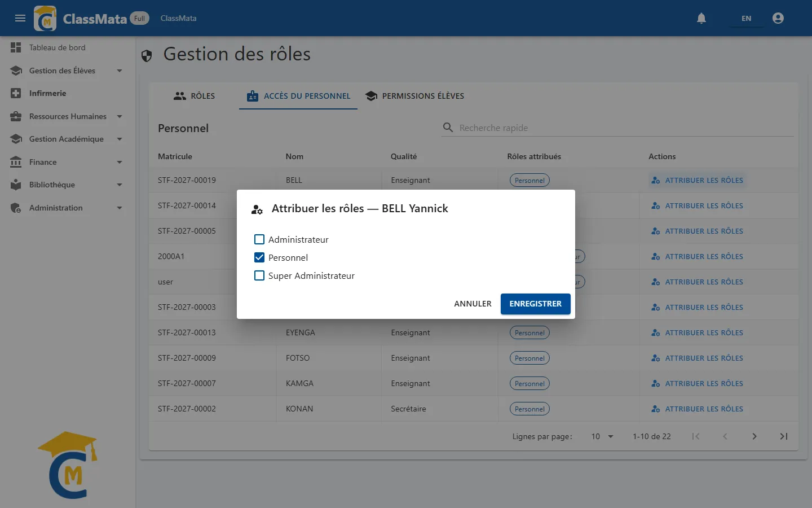Screen dimensions: 812x508
Task: Click matricule STF-2027-00013 cell
Action: tap(187, 332)
